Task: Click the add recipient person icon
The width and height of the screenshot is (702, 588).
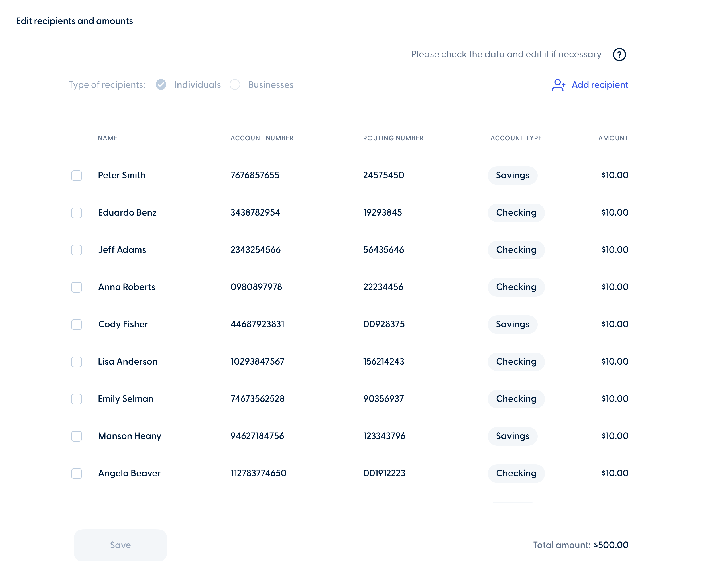Action: (558, 85)
